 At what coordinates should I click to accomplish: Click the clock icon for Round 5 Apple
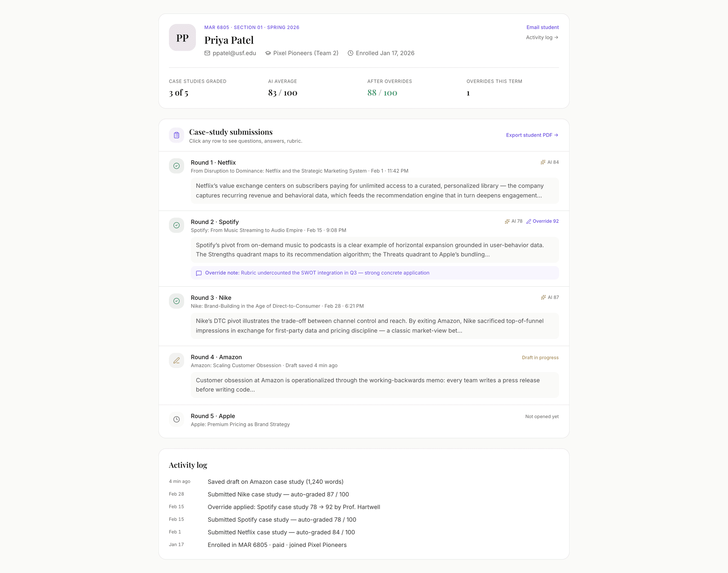coord(177,419)
